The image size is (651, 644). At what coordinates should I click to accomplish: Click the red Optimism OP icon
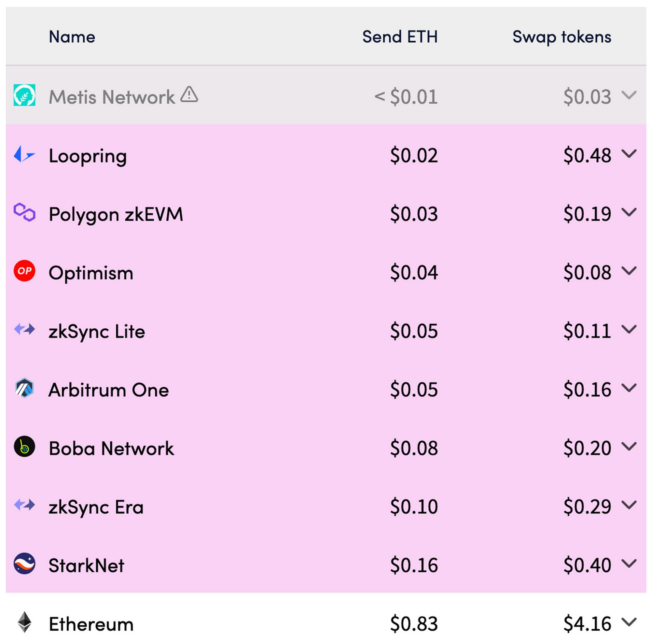[x=24, y=271]
